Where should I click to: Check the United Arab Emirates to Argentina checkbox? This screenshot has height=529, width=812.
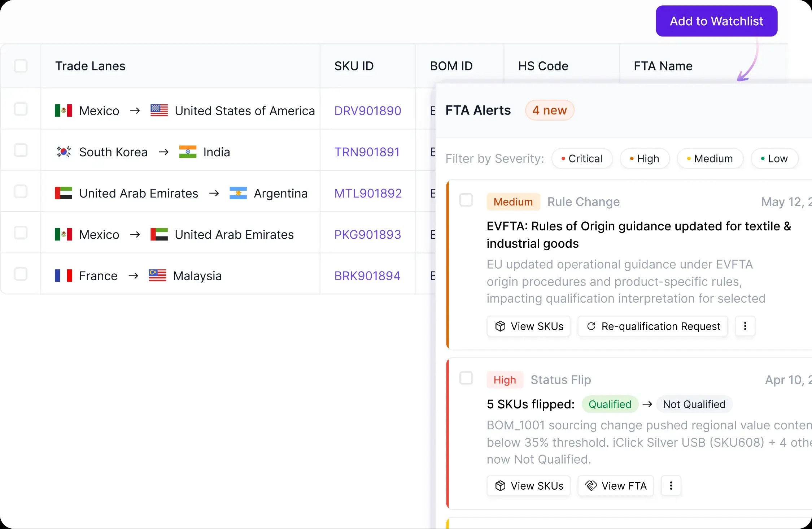click(21, 191)
